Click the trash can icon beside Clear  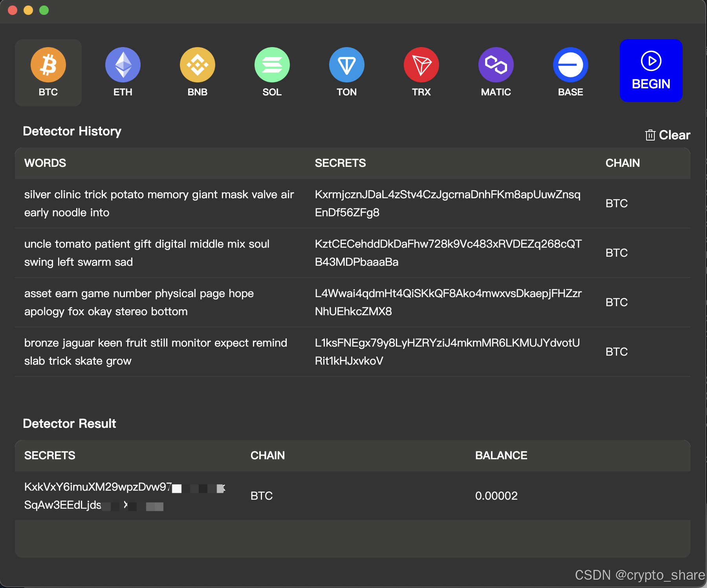click(x=650, y=135)
